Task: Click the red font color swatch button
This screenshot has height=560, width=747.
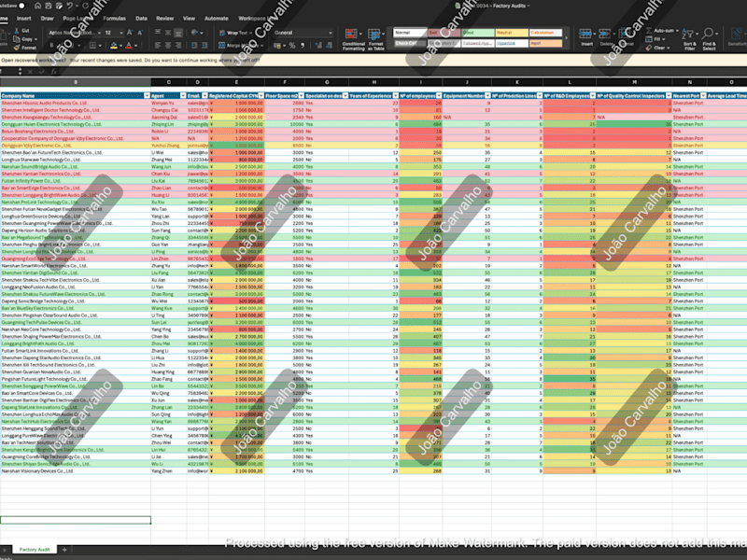Action: tap(129, 46)
